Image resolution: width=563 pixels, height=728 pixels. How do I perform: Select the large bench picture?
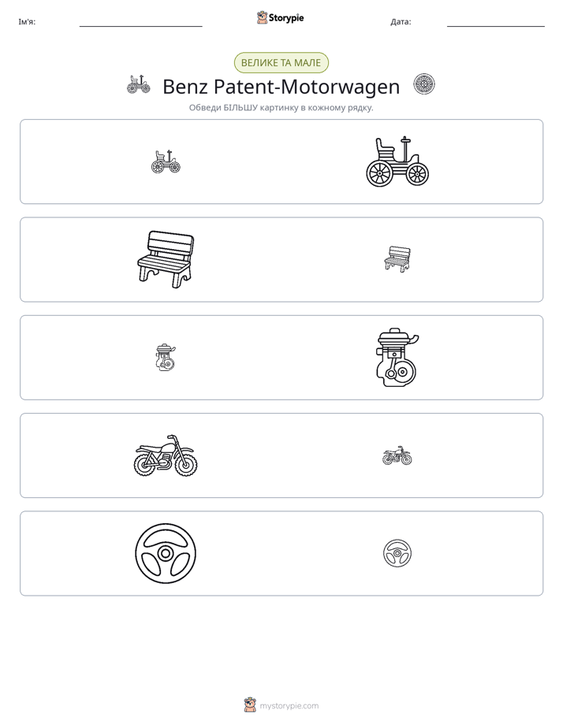[x=166, y=259]
